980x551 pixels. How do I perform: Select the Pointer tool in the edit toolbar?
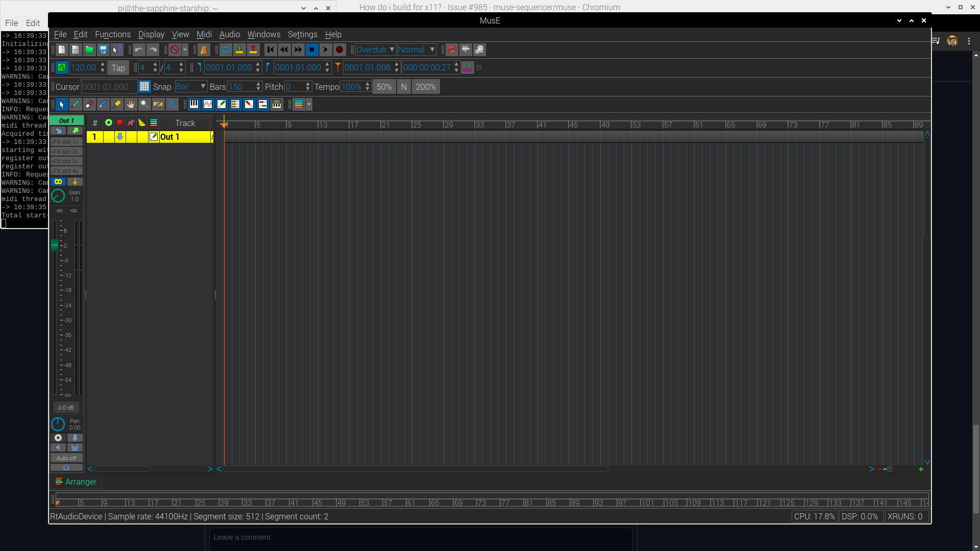pyautogui.click(x=62, y=105)
